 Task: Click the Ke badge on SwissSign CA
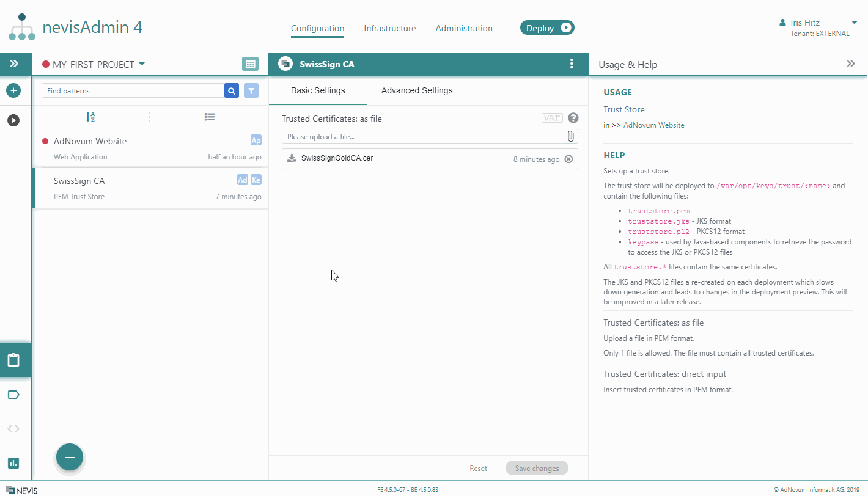[x=256, y=180]
